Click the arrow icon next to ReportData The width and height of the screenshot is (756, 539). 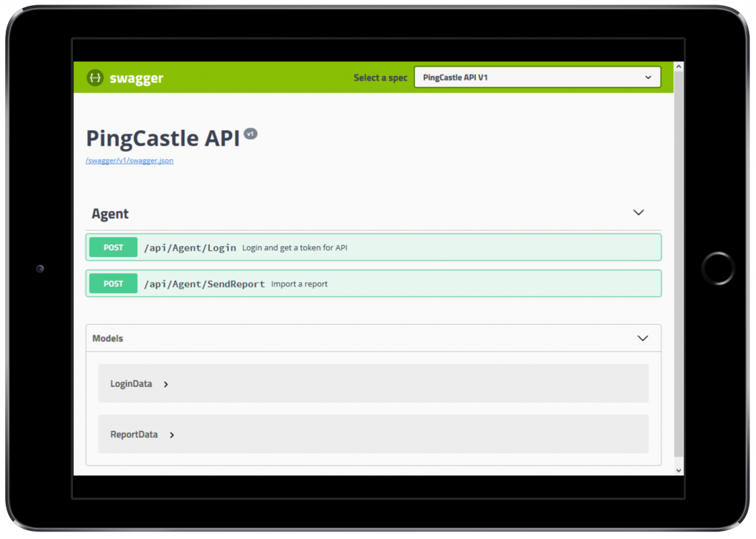[171, 435]
